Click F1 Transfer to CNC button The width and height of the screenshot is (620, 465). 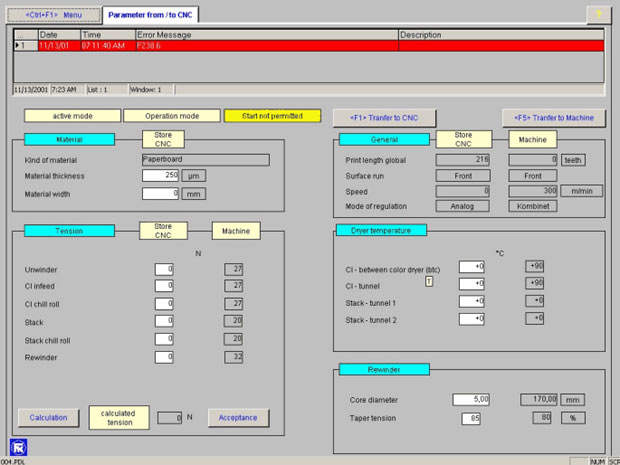384,118
